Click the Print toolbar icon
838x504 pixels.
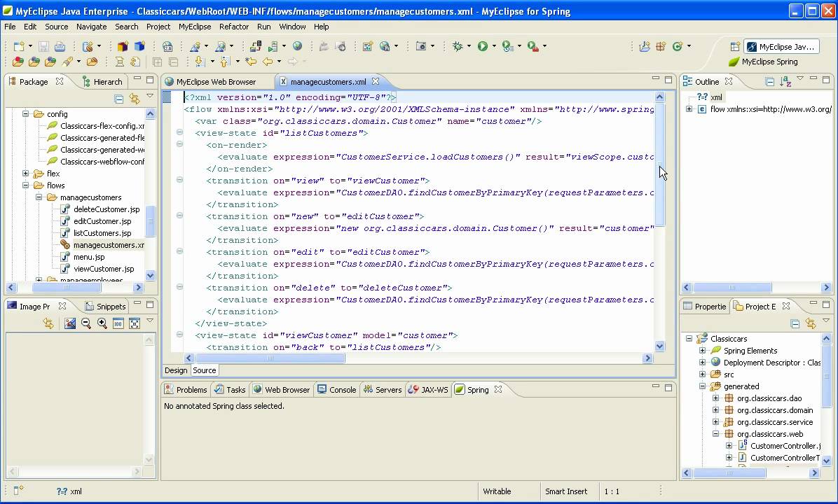click(60, 46)
